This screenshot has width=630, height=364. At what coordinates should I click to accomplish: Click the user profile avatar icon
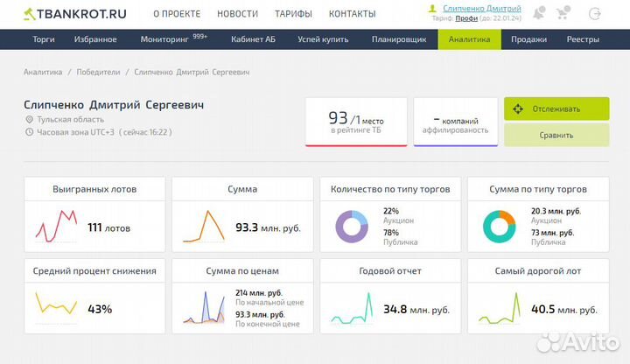pos(432,9)
